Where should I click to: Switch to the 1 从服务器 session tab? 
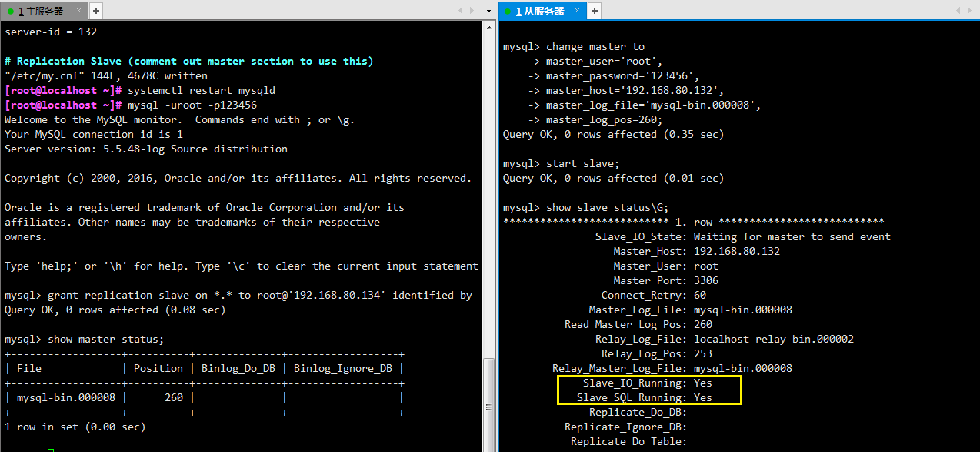point(542,11)
